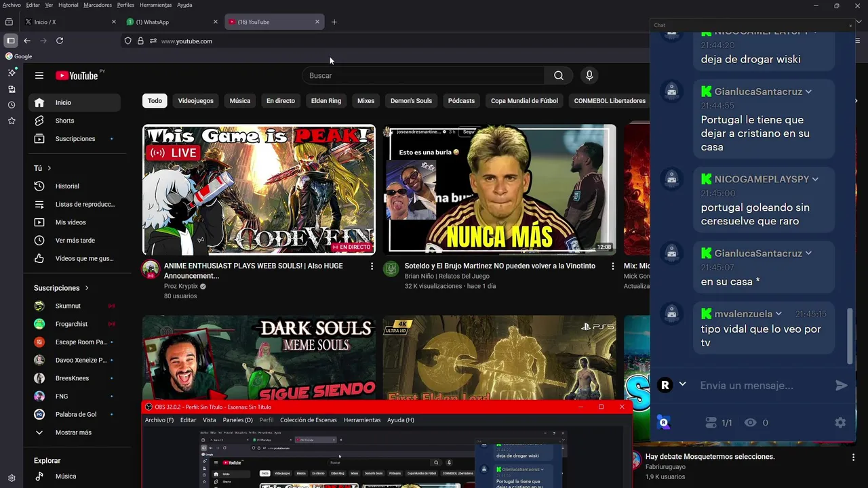Send the chat message with the paper plane icon
The height and width of the screenshot is (488, 868).
(842, 386)
